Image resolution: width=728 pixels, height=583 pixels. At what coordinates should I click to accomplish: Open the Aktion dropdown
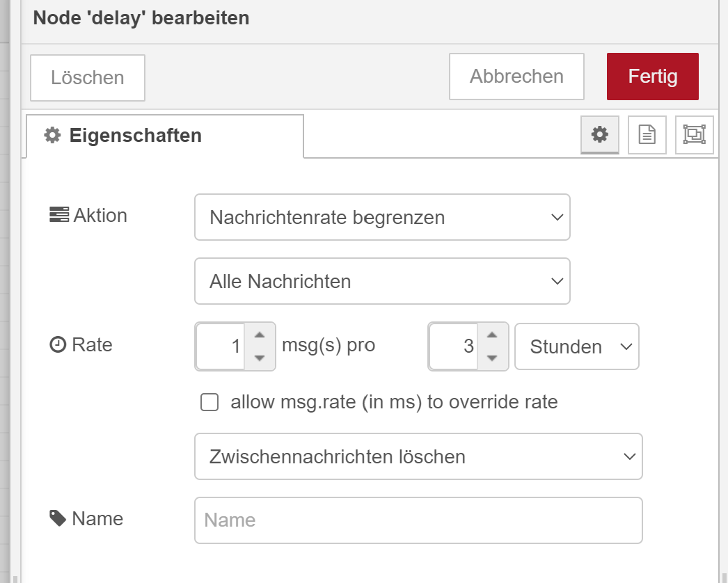pos(382,217)
